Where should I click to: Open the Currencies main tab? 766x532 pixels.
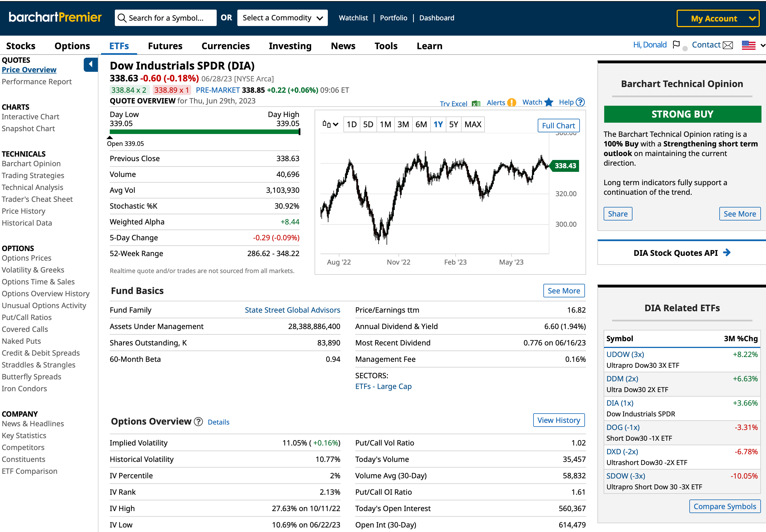click(225, 46)
